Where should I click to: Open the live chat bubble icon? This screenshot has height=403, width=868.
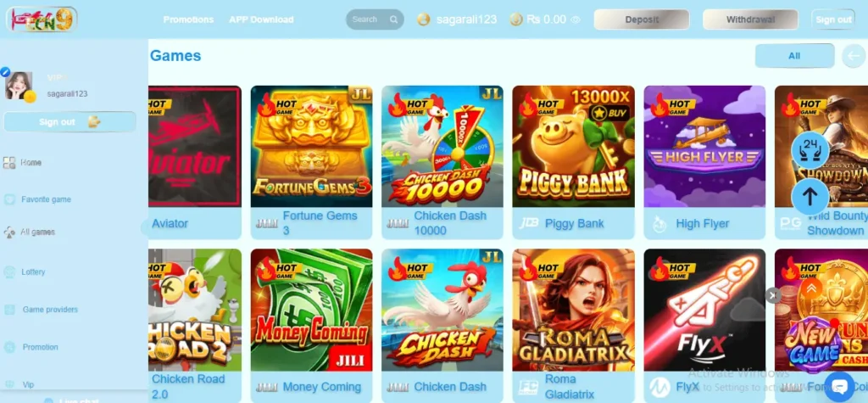838,386
